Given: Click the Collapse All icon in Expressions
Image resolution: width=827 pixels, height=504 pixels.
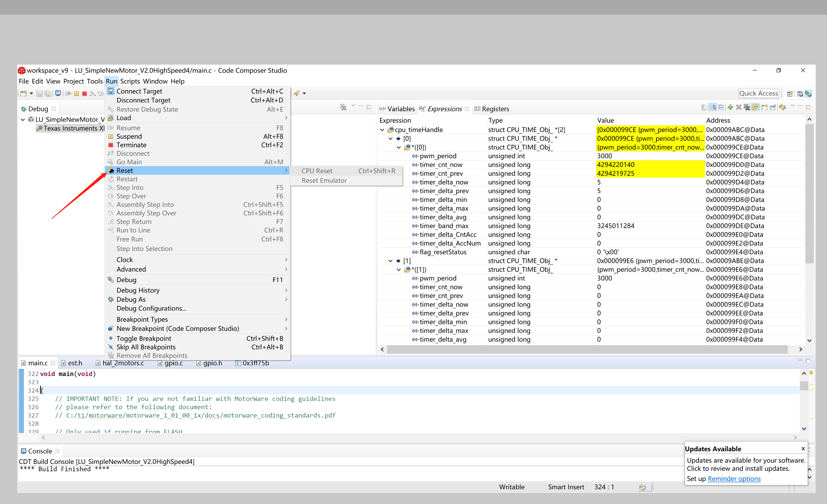Looking at the screenshot, I should 721,107.
